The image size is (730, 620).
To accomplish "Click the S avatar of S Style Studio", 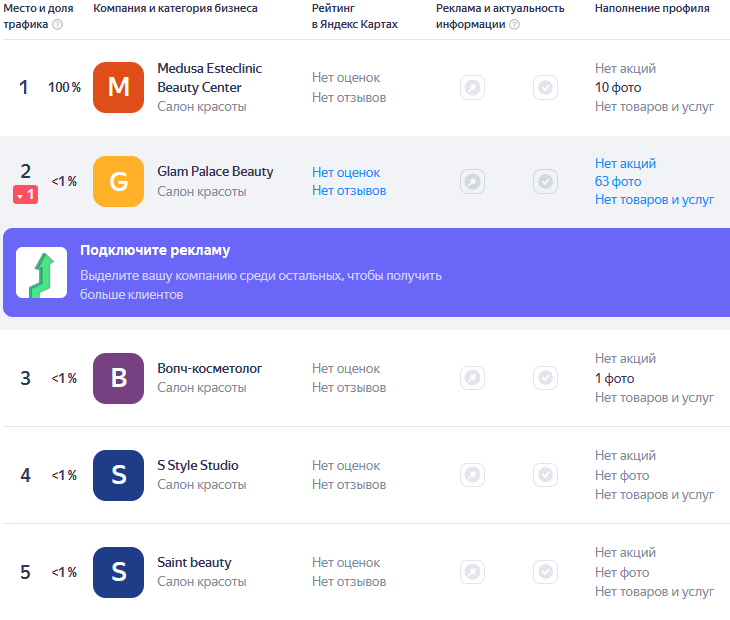I will pos(118,475).
